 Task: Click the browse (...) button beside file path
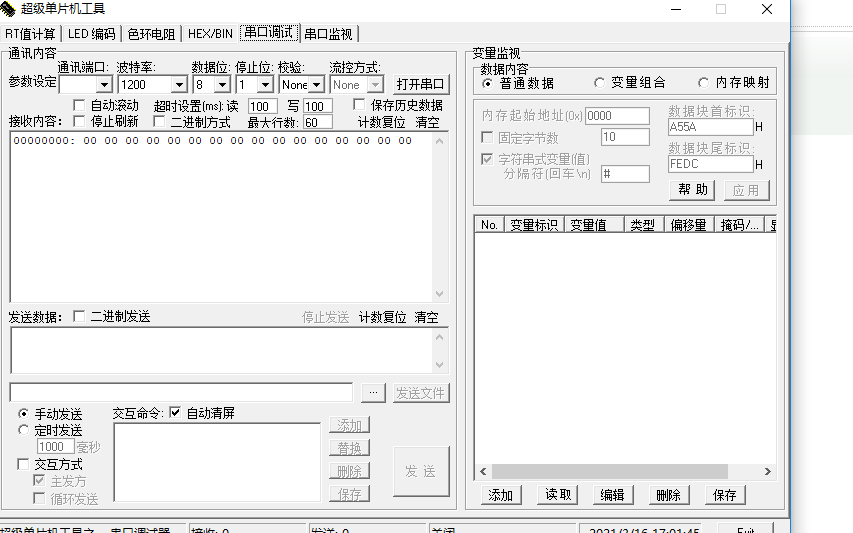[x=372, y=393]
